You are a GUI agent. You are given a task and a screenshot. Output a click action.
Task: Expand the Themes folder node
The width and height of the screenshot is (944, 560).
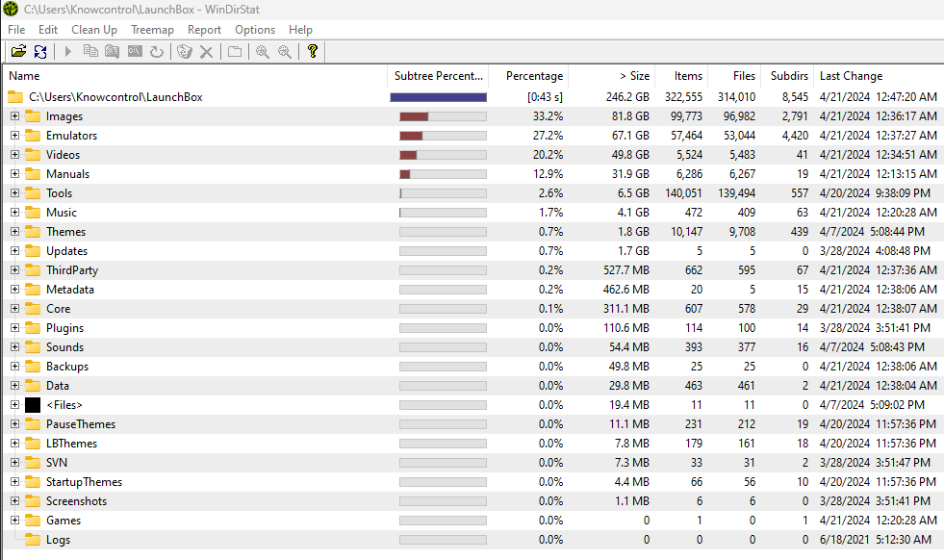click(15, 232)
